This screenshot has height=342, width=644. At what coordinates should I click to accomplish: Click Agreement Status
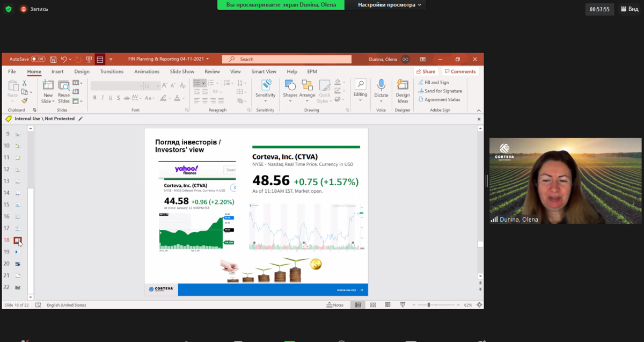pyautogui.click(x=438, y=99)
